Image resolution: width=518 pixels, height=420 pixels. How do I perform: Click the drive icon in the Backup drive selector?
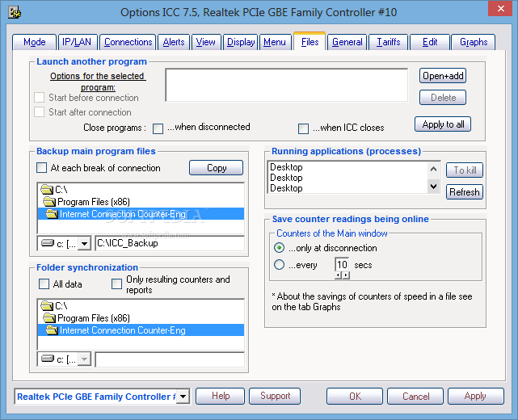click(x=48, y=243)
